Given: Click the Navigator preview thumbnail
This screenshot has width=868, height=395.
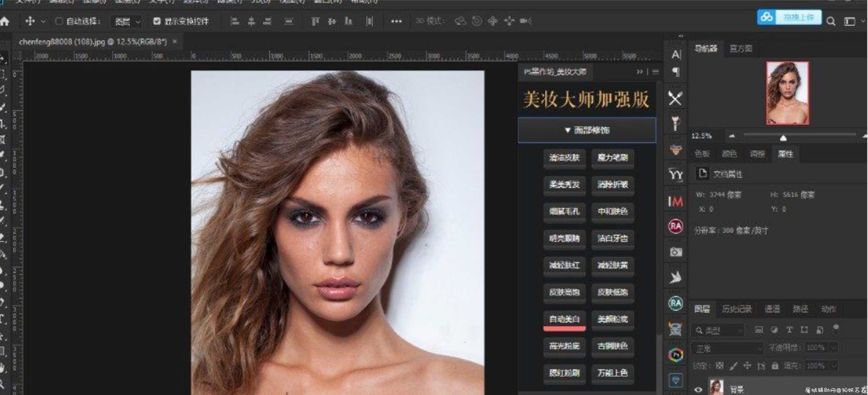Looking at the screenshot, I should tap(787, 93).
